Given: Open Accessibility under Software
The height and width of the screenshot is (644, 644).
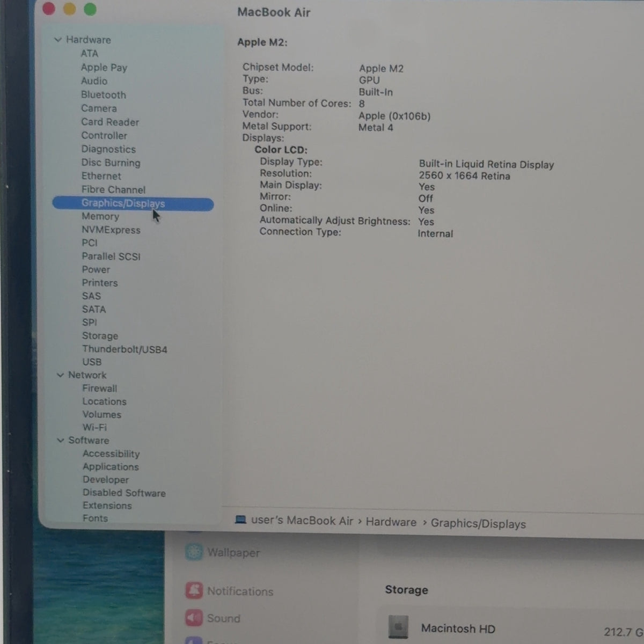Looking at the screenshot, I should tap(111, 454).
